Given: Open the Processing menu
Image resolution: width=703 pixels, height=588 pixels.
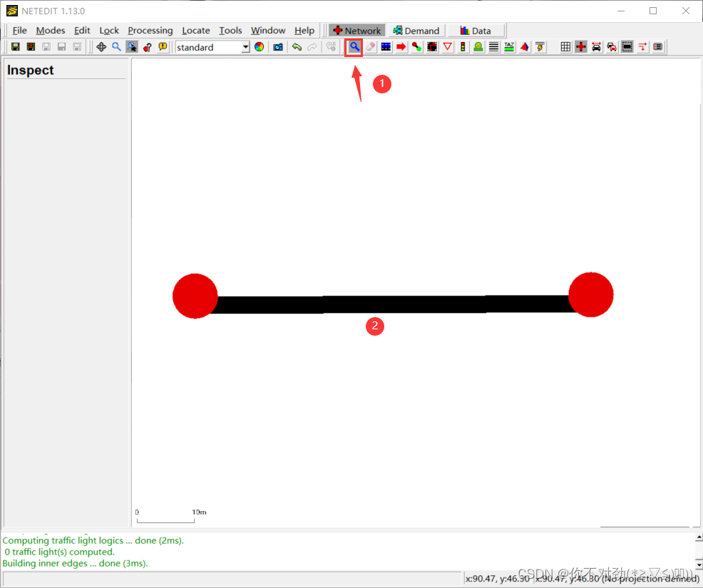Looking at the screenshot, I should tap(150, 31).
